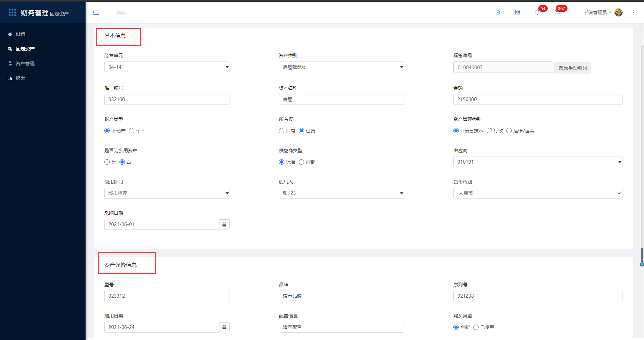Click the 型号 field 023312
The width and height of the screenshot is (644, 340).
[167, 296]
